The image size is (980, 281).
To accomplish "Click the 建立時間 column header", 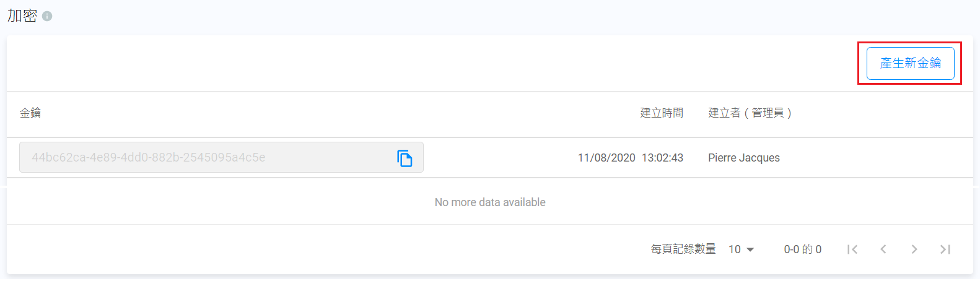I will [x=662, y=113].
